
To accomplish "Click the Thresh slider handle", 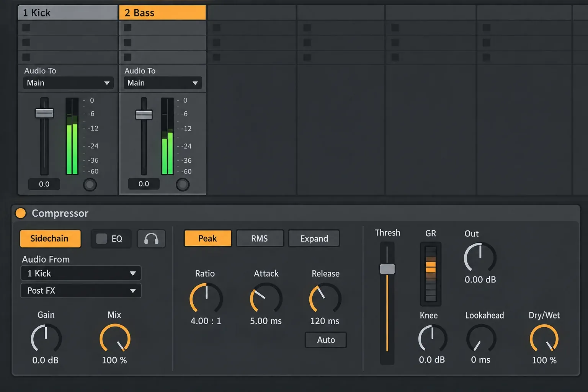I will click(387, 269).
